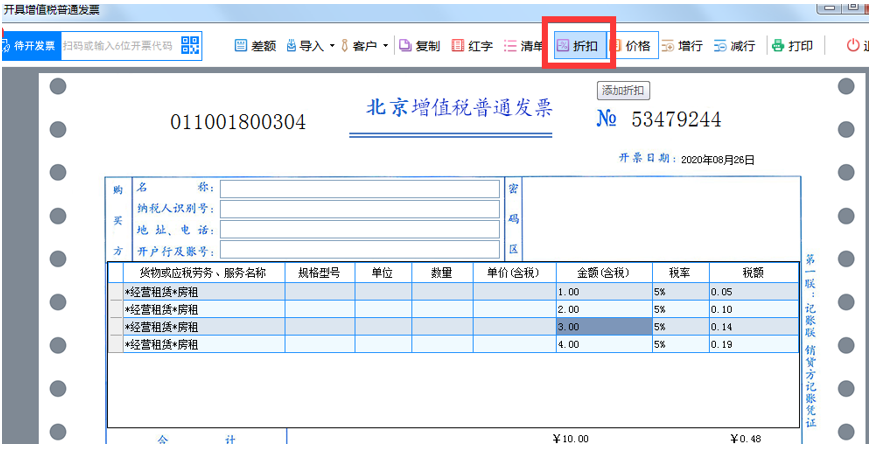Click the ¥10.00 total amount
Viewport: 874px width, 464px height.
pos(571,439)
